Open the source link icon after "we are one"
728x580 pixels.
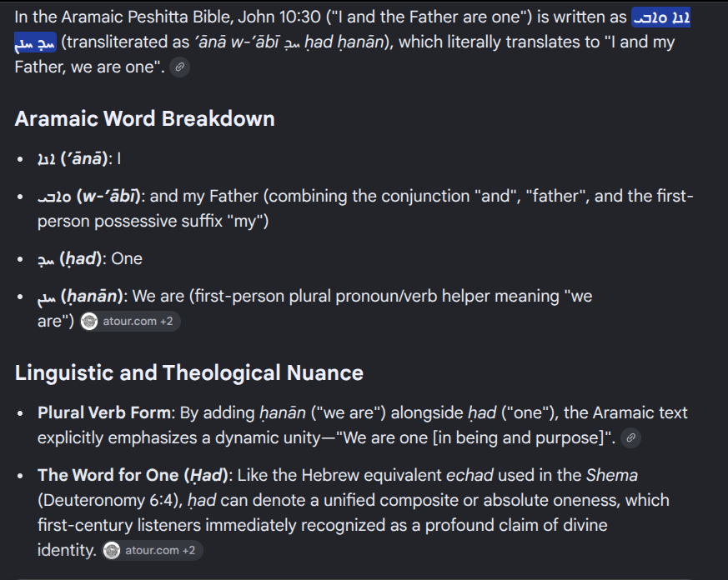click(x=179, y=67)
